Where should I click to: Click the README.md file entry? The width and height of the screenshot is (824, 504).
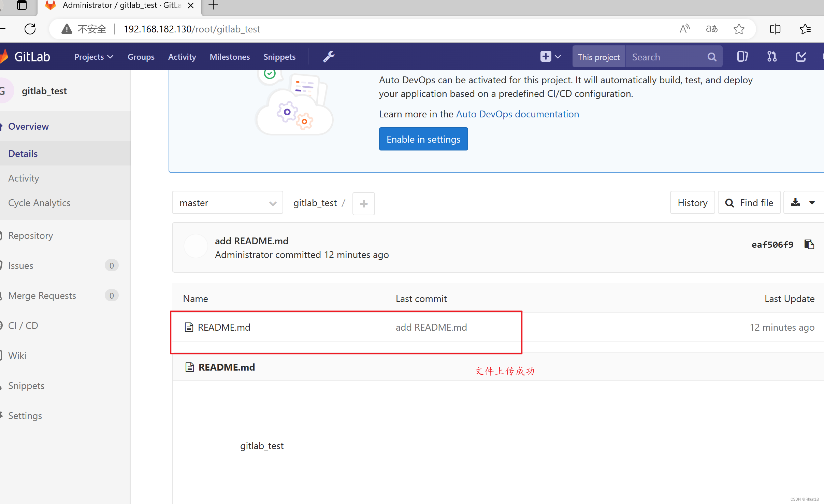click(x=224, y=327)
